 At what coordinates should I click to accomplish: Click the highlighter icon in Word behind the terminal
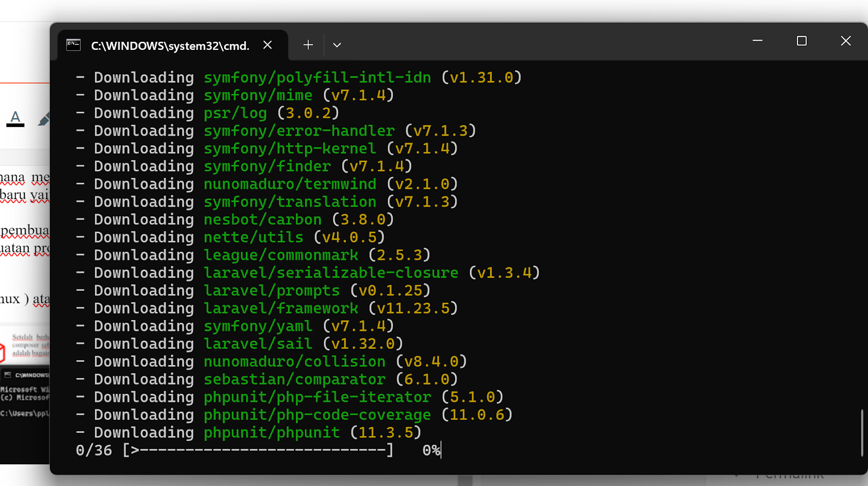[43, 119]
